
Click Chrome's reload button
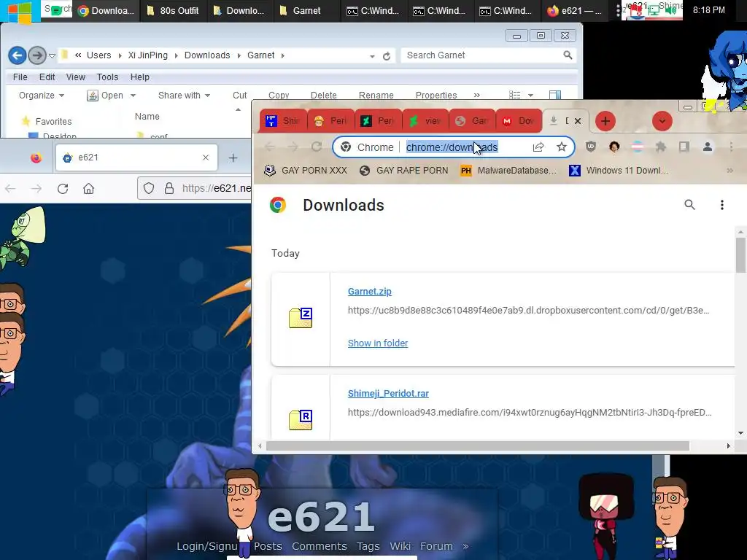coord(317,147)
